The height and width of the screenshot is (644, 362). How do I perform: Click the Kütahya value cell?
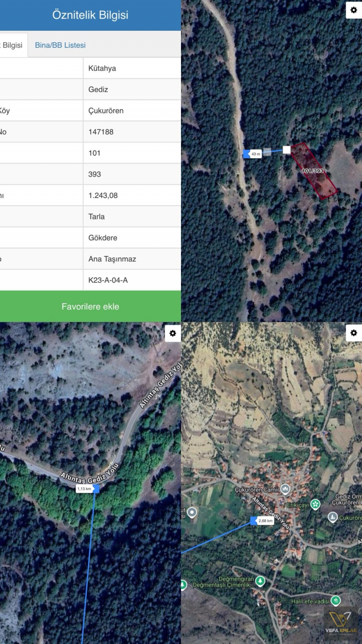[x=132, y=68]
